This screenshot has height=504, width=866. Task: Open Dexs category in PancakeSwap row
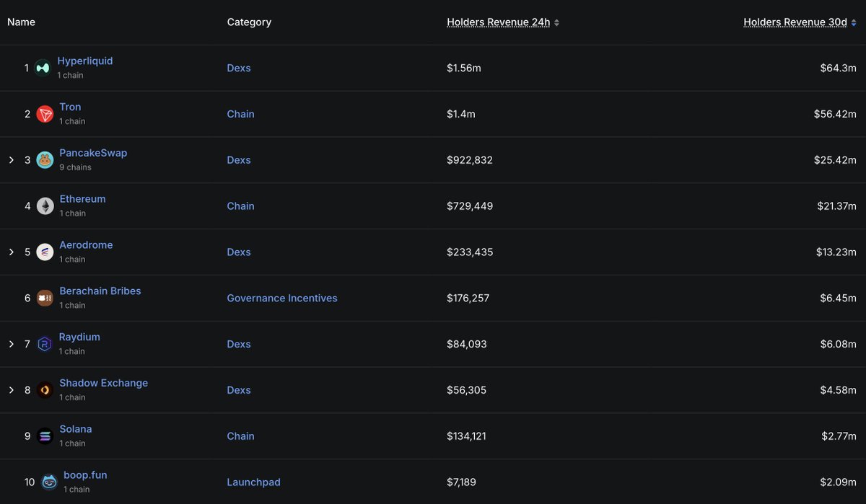pyautogui.click(x=239, y=160)
